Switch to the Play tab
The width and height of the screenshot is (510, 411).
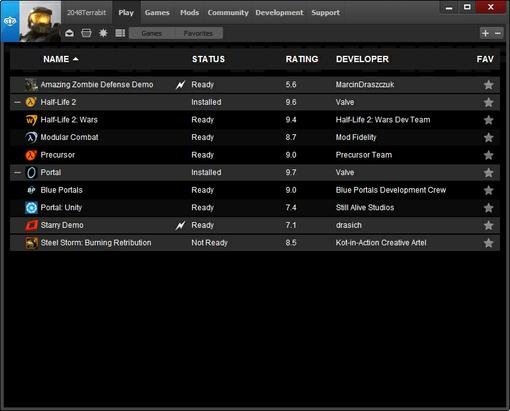(x=126, y=13)
